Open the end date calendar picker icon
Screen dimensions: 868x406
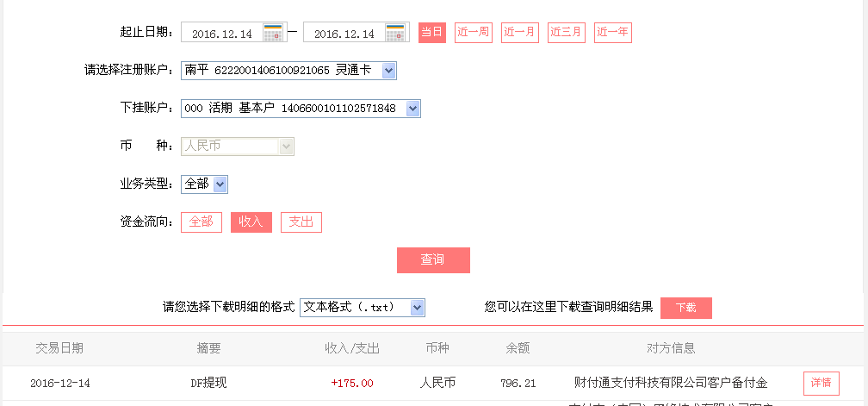(395, 33)
